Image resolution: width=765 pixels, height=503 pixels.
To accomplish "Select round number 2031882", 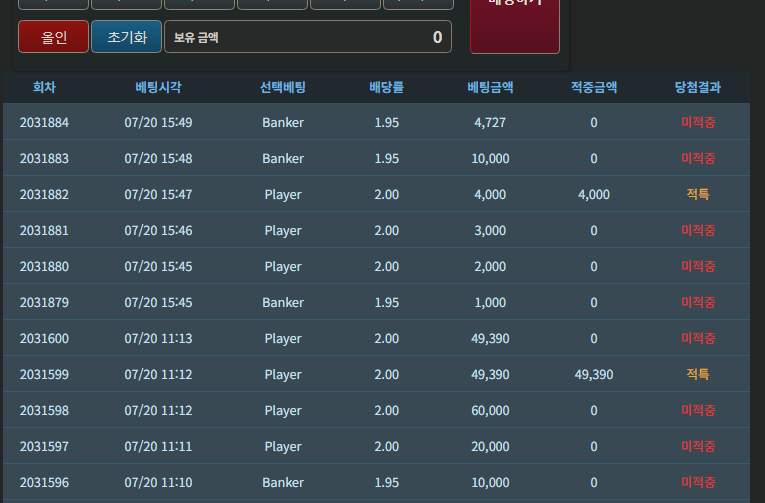I will [44, 195].
